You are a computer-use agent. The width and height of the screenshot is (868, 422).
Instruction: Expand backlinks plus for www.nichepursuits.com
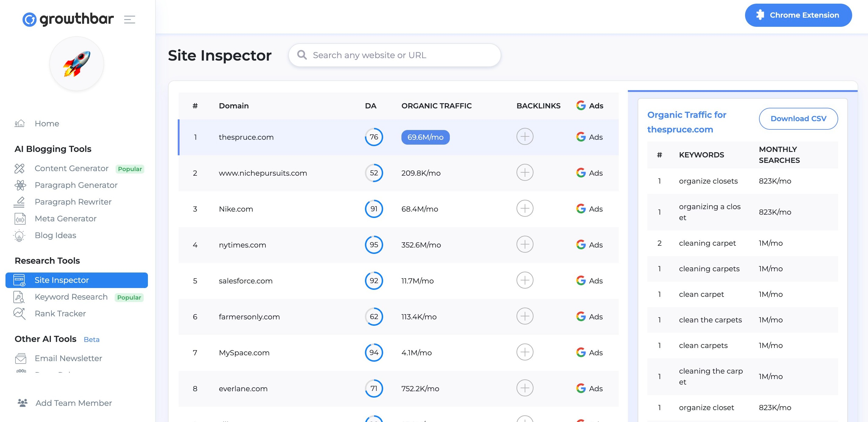point(525,173)
